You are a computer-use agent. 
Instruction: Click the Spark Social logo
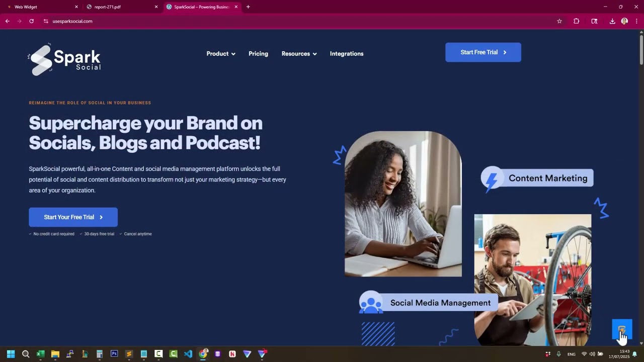[64, 59]
